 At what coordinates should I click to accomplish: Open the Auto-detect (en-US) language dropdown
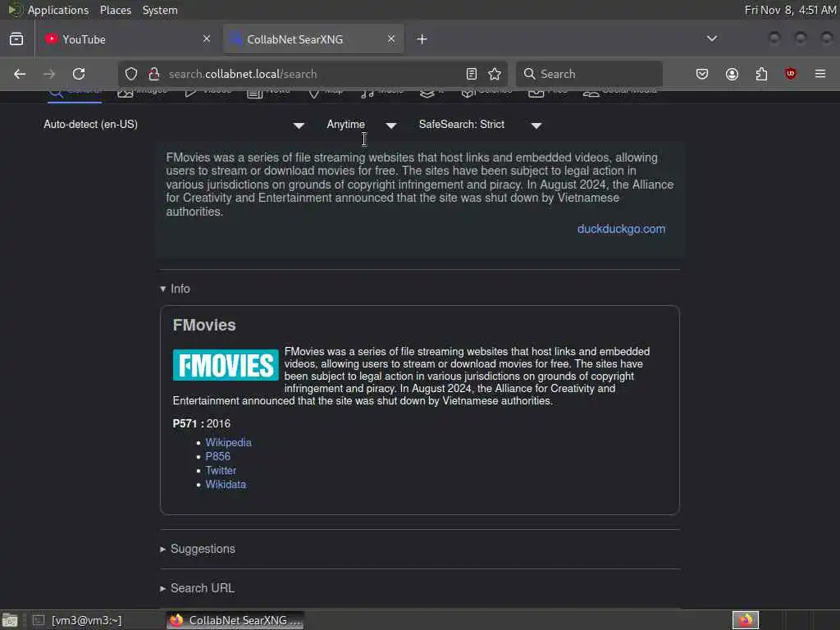pyautogui.click(x=174, y=125)
